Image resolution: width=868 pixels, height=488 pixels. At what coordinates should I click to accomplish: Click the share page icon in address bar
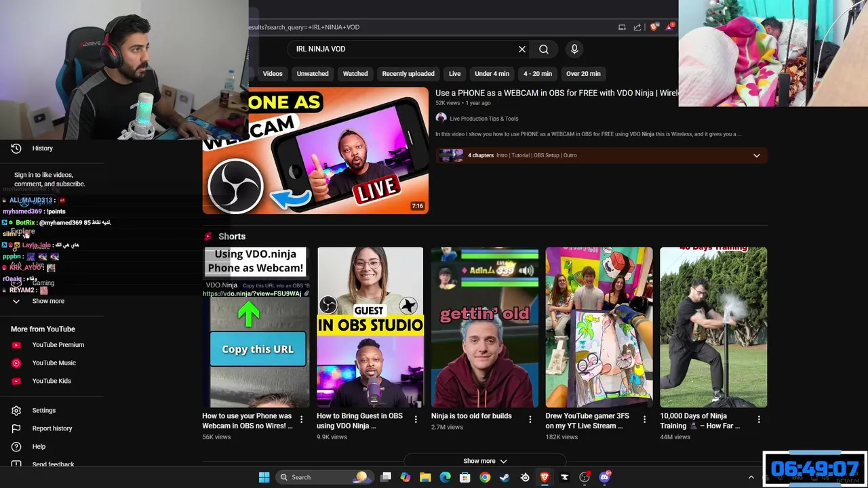637,27
